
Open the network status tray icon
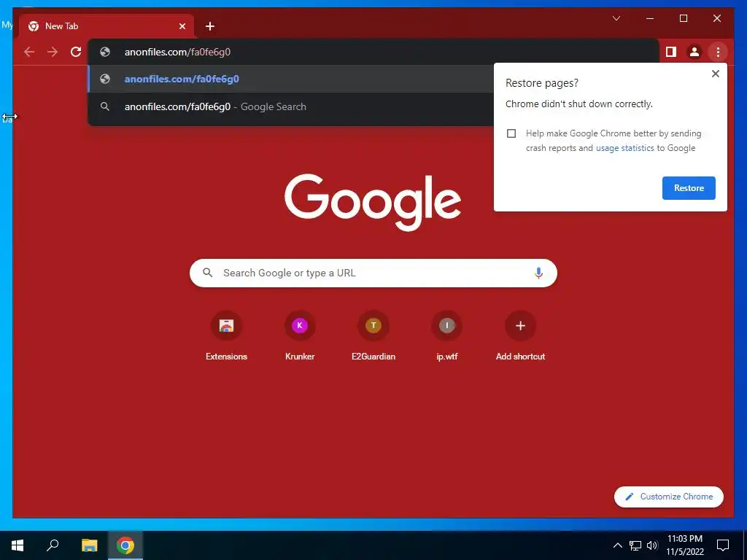click(635, 545)
